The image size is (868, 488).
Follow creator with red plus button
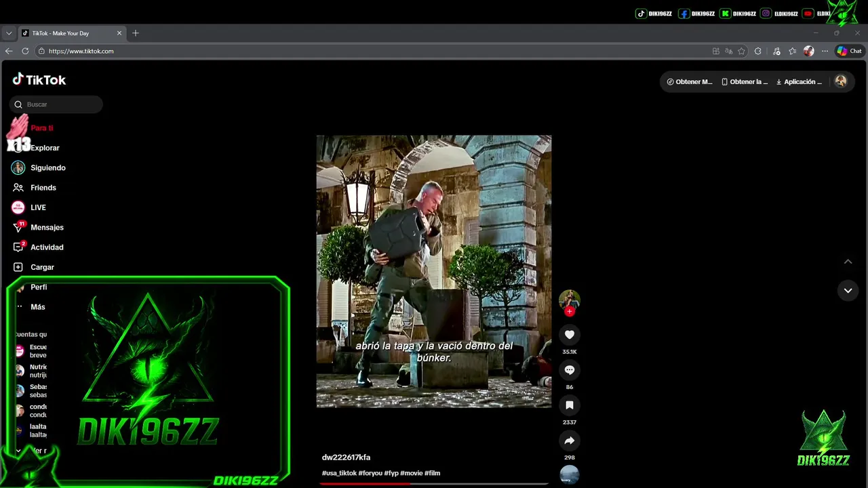[570, 311]
